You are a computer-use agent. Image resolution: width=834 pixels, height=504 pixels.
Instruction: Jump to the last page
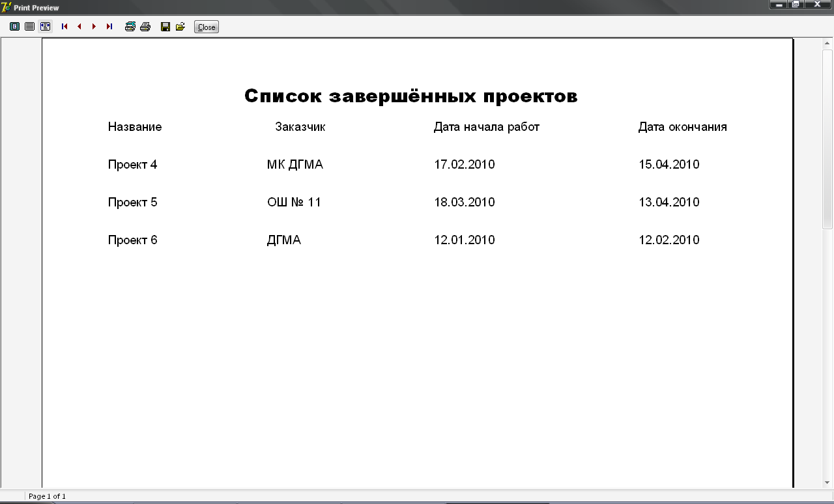click(x=109, y=27)
